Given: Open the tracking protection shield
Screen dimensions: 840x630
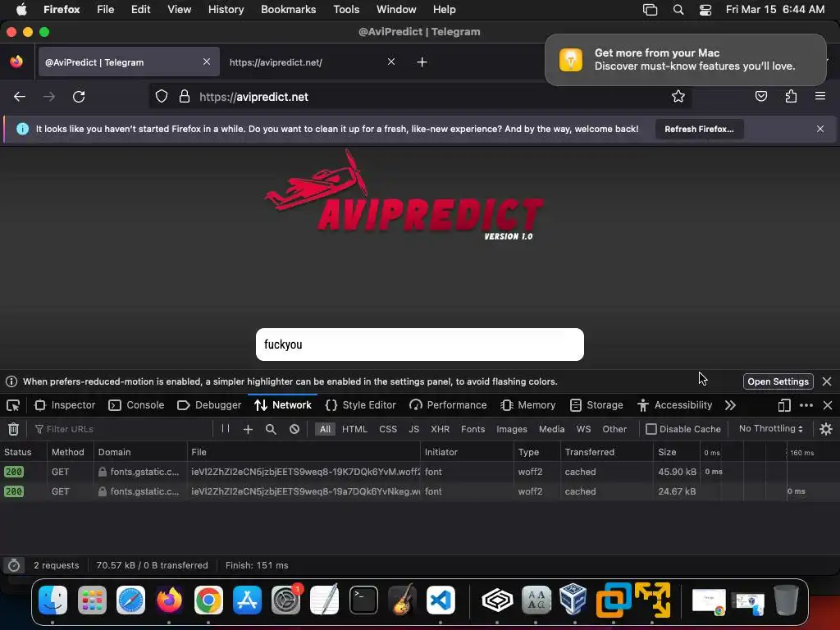Looking at the screenshot, I should 162,97.
